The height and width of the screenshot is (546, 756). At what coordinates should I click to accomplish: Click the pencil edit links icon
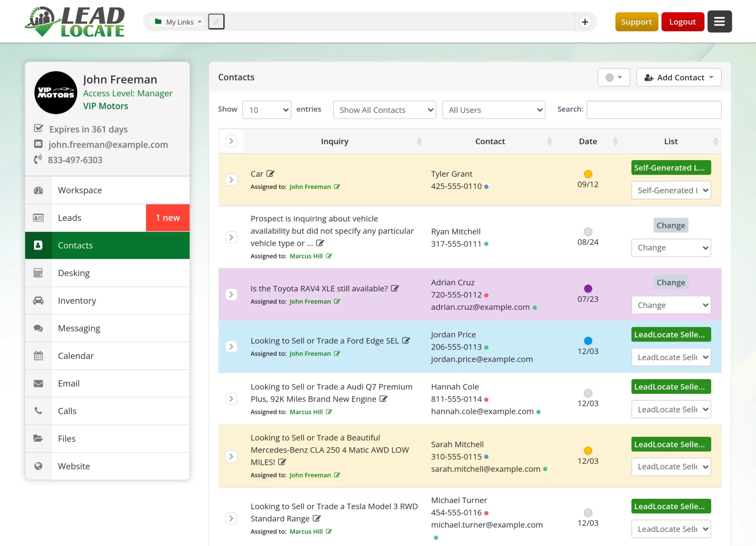pyautogui.click(x=216, y=22)
